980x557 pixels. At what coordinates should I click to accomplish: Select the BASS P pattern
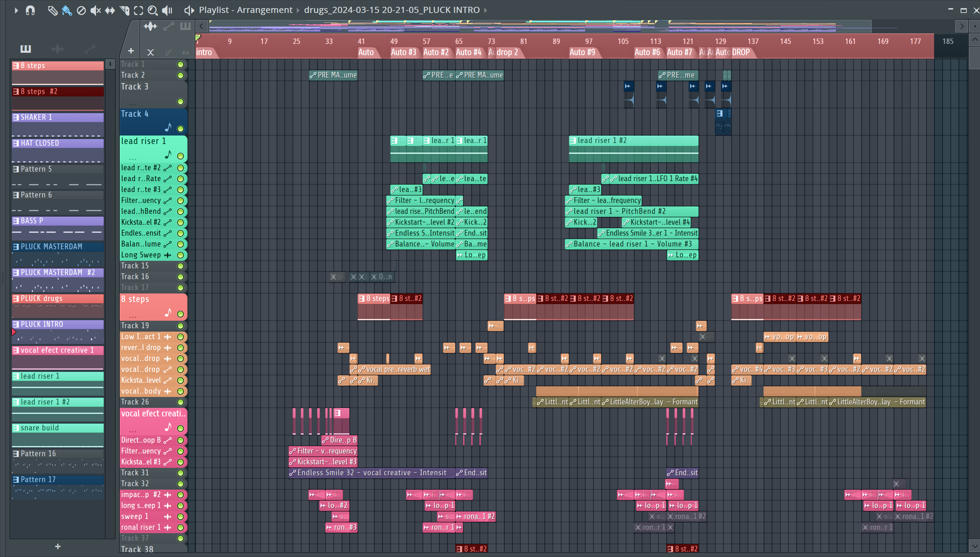(x=58, y=228)
